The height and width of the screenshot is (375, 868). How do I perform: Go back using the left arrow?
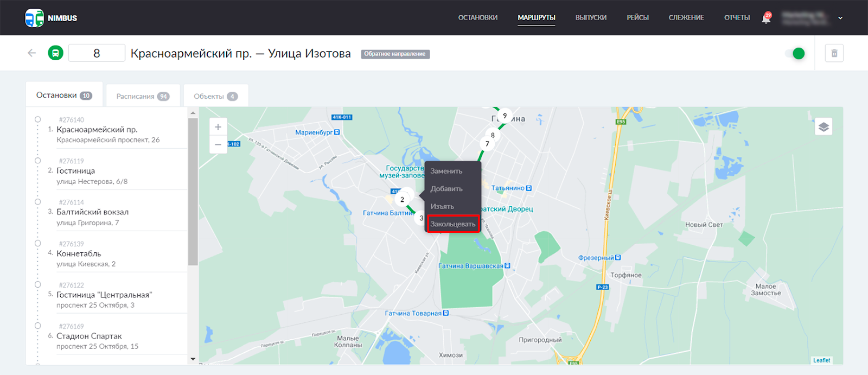(32, 53)
